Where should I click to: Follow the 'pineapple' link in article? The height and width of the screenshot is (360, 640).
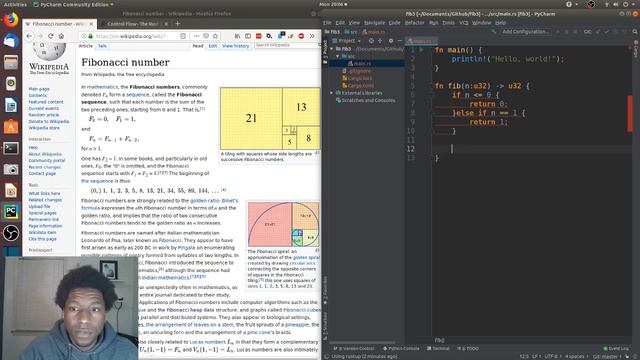coord(297,324)
